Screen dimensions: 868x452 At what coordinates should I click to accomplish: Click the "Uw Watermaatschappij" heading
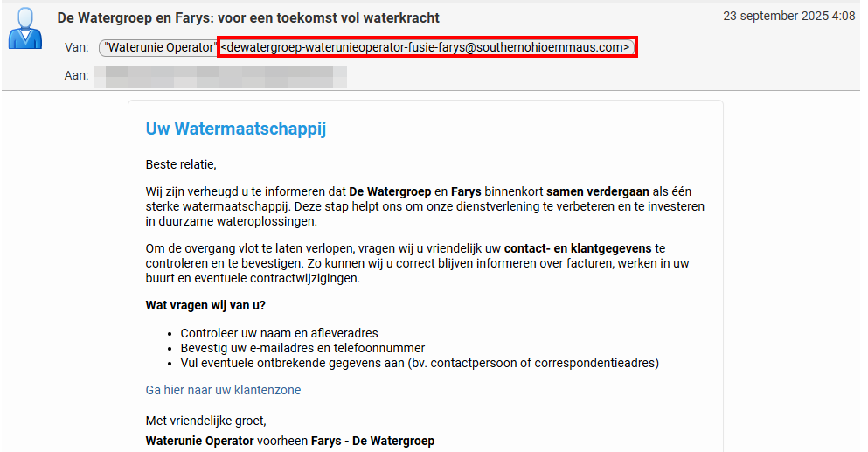[x=235, y=129]
